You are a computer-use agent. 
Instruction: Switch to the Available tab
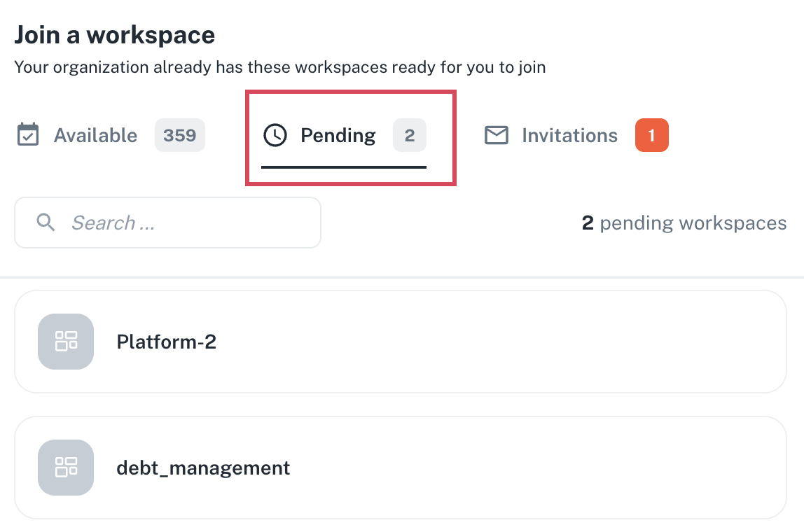coord(110,135)
